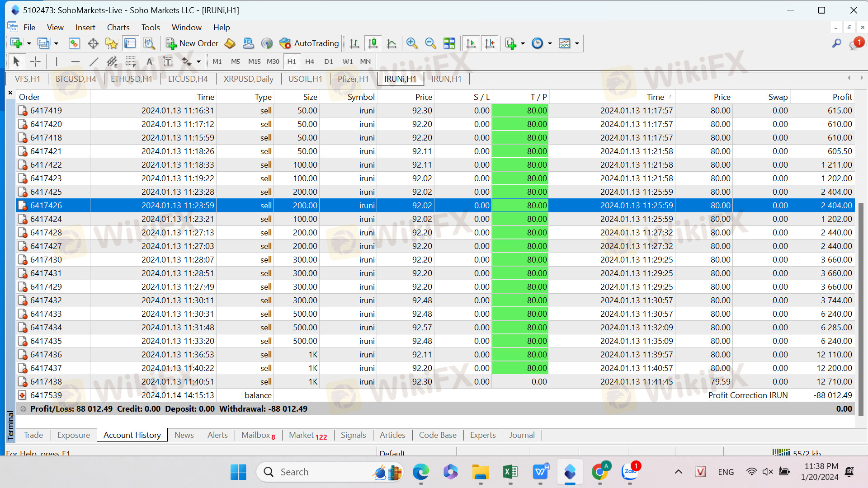
Task: Toggle the chart Auto Scroll icon
Action: pos(471,43)
